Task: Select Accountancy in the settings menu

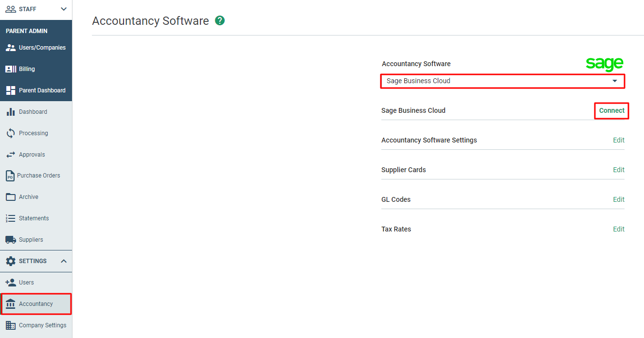Action: coord(36,304)
